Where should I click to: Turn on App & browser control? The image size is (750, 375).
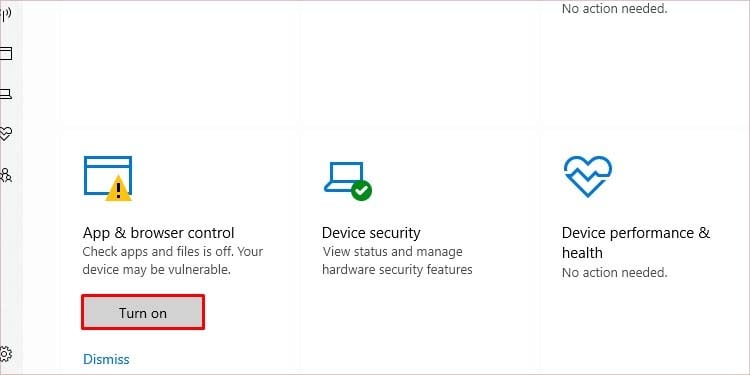[x=143, y=312]
